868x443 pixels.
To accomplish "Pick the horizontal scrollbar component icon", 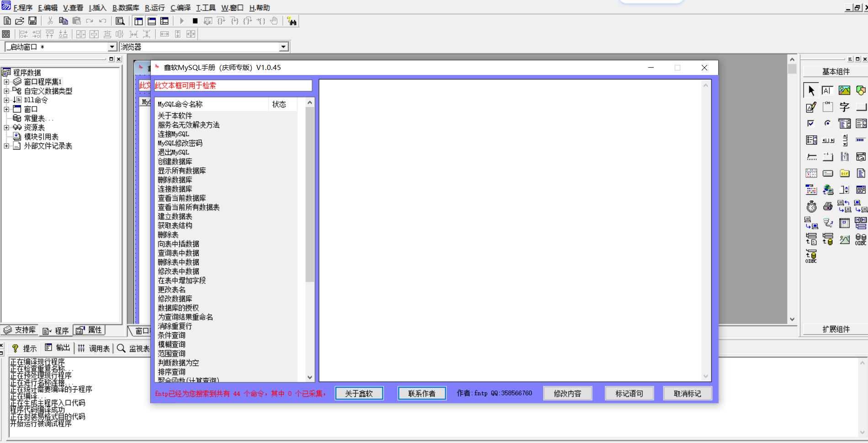I will (827, 140).
